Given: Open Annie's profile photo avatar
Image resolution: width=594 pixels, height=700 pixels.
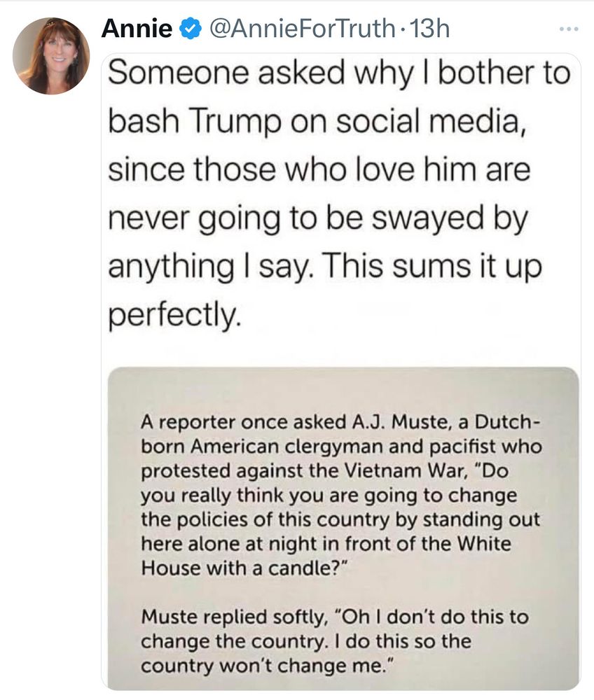Looking at the screenshot, I should (51, 55).
